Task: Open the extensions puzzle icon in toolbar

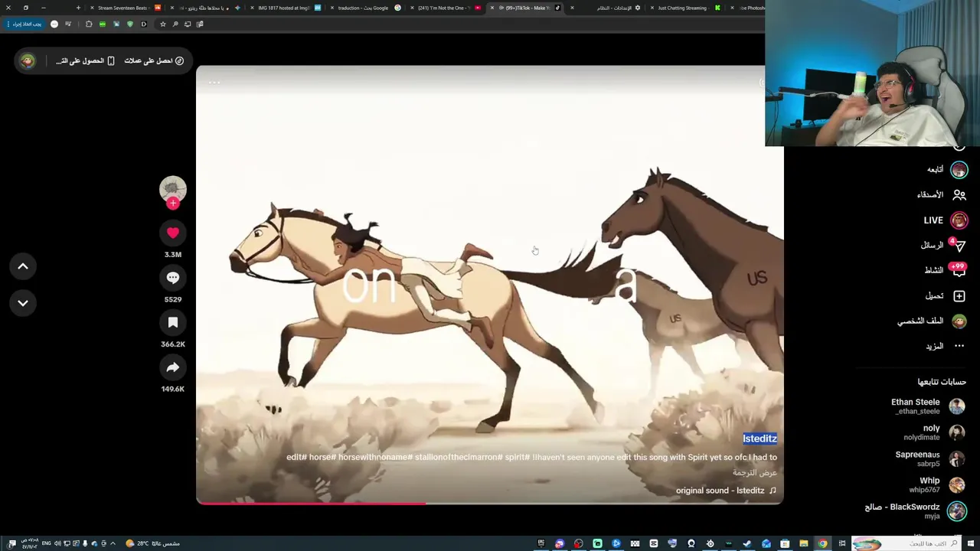Action: tap(89, 24)
